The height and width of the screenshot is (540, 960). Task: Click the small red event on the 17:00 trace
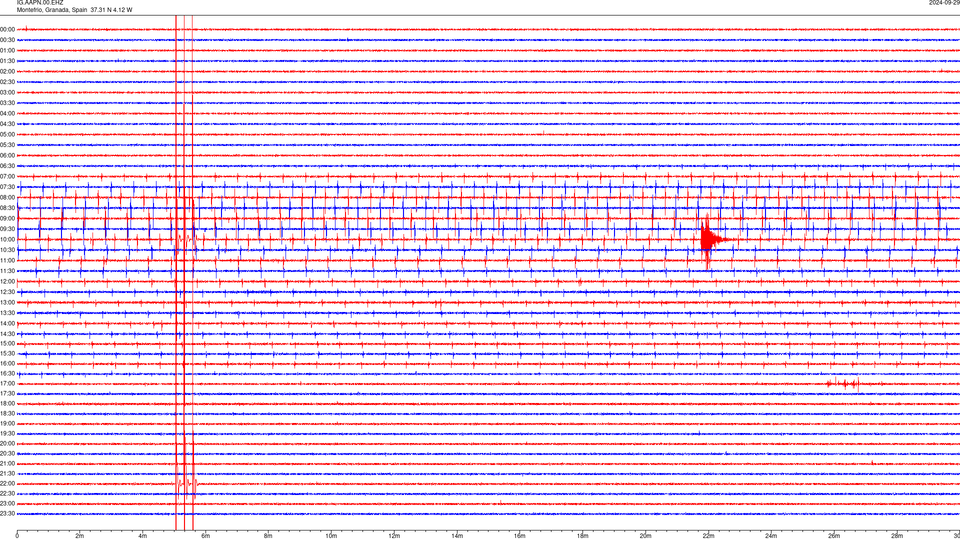(x=844, y=384)
